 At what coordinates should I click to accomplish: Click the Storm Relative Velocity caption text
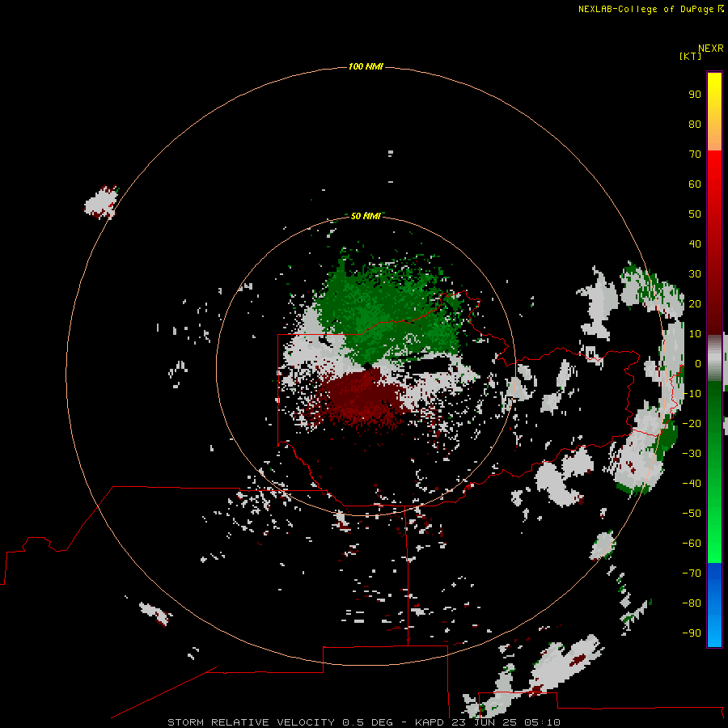(363, 722)
